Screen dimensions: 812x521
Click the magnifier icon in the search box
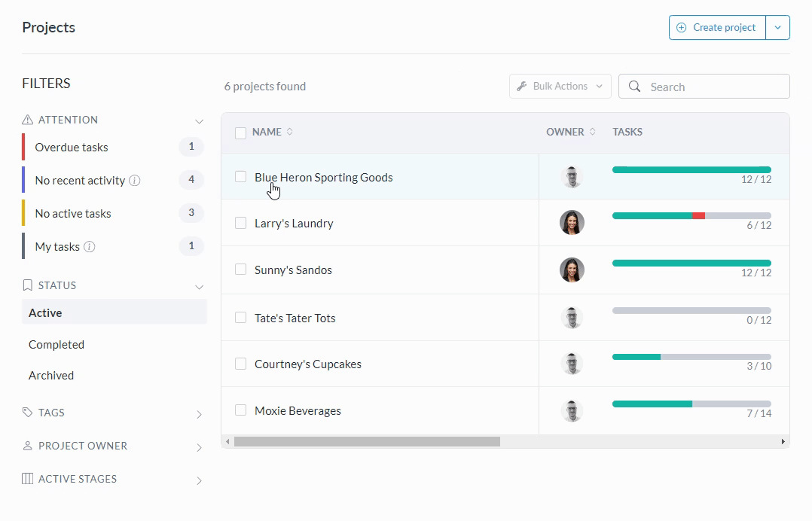[635, 87]
